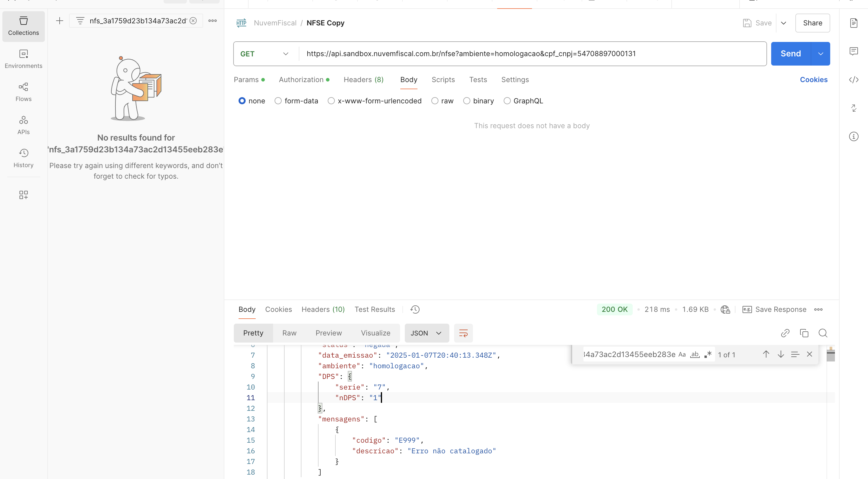Copy response body to clipboard
This screenshot has width=868, height=479.
pyautogui.click(x=804, y=333)
